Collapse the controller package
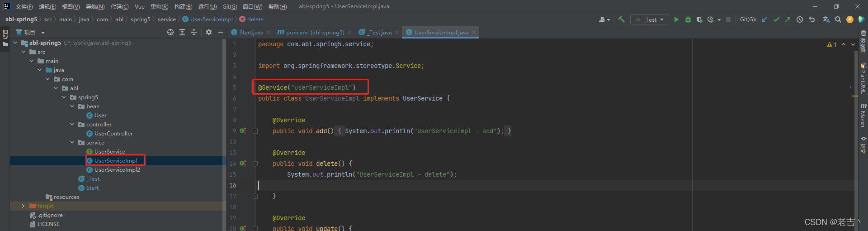This screenshot has height=231, width=868. [x=72, y=124]
